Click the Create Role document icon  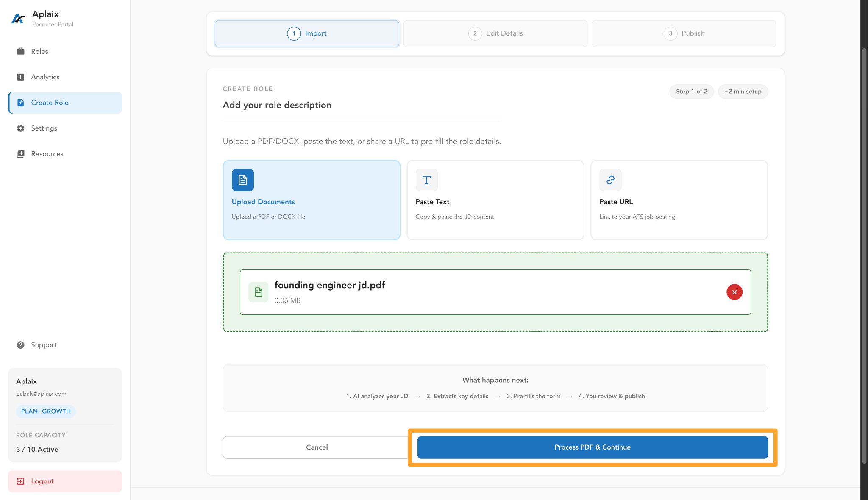20,103
